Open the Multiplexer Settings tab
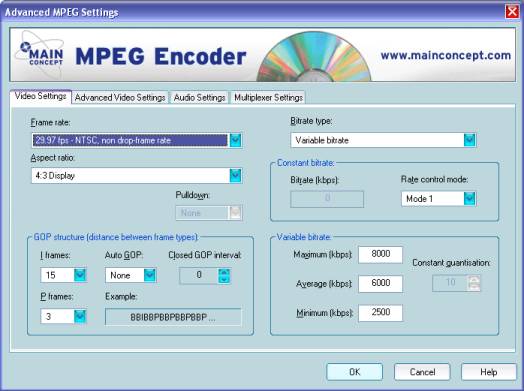The image size is (524, 391). (268, 98)
